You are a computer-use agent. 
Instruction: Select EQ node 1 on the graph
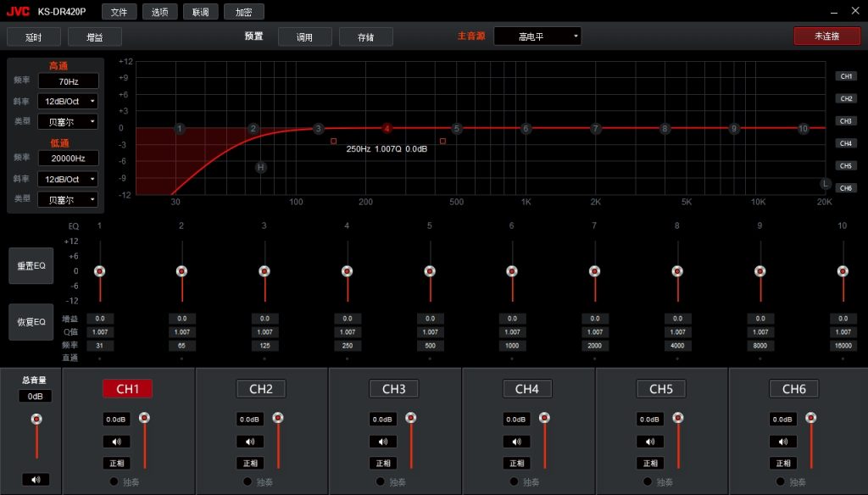coord(180,129)
